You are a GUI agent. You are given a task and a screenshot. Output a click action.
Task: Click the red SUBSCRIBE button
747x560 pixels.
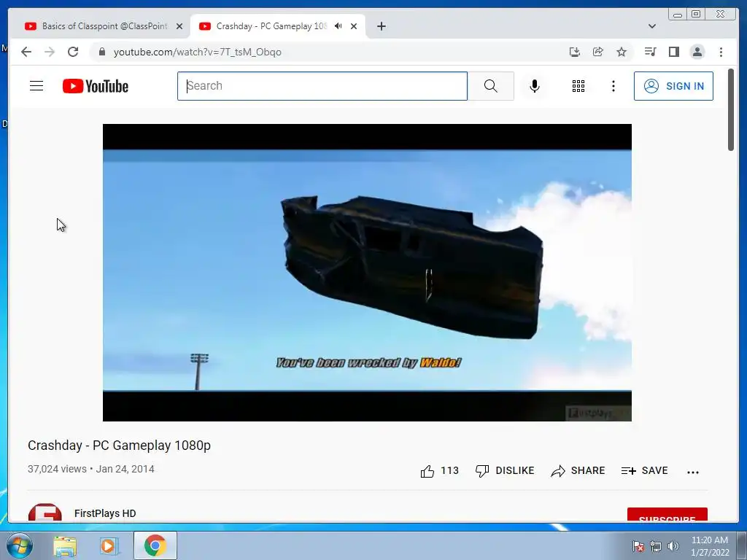click(x=667, y=515)
